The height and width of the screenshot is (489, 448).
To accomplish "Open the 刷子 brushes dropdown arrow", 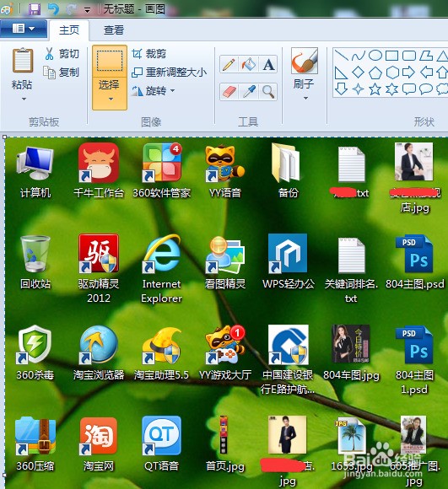I will click(305, 99).
